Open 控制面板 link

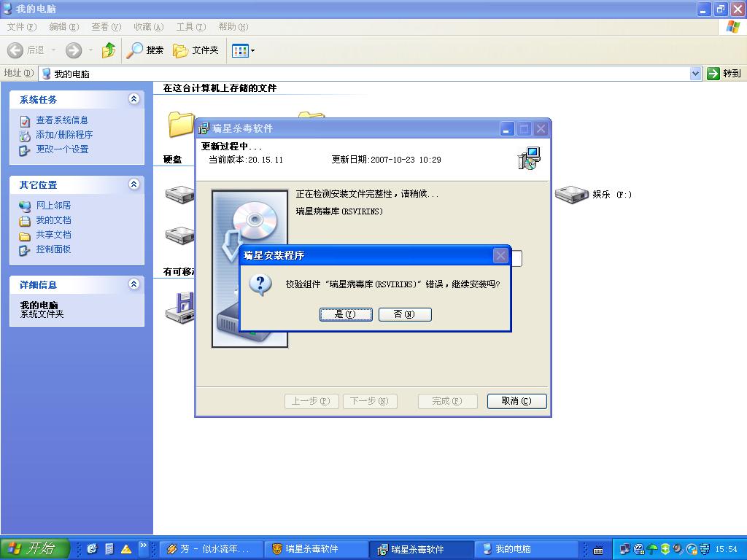coord(53,249)
